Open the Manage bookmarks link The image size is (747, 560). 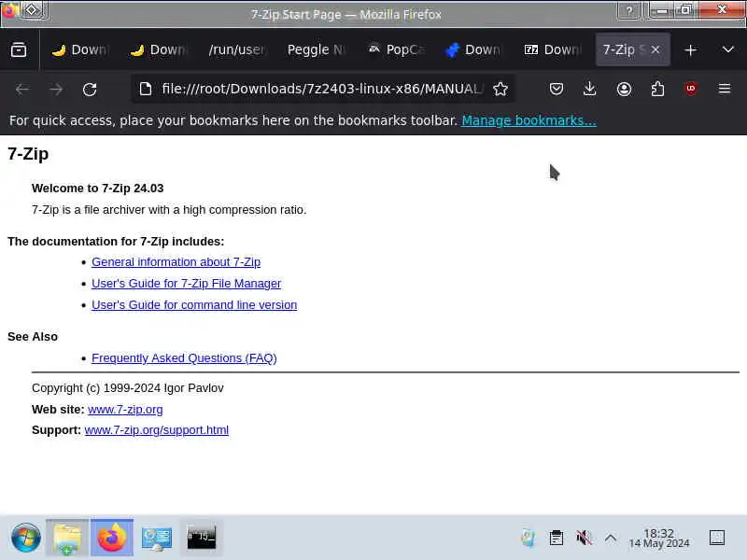[529, 120]
